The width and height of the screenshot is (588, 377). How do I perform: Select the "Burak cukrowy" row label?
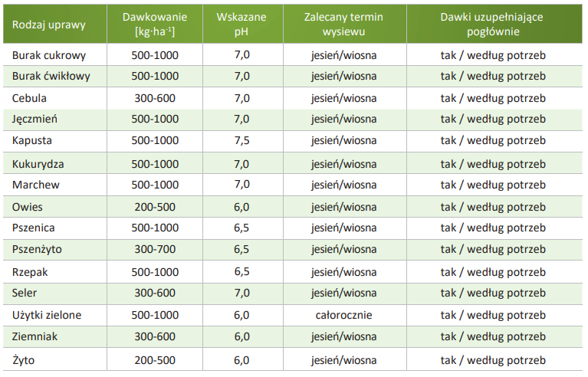coord(49,55)
